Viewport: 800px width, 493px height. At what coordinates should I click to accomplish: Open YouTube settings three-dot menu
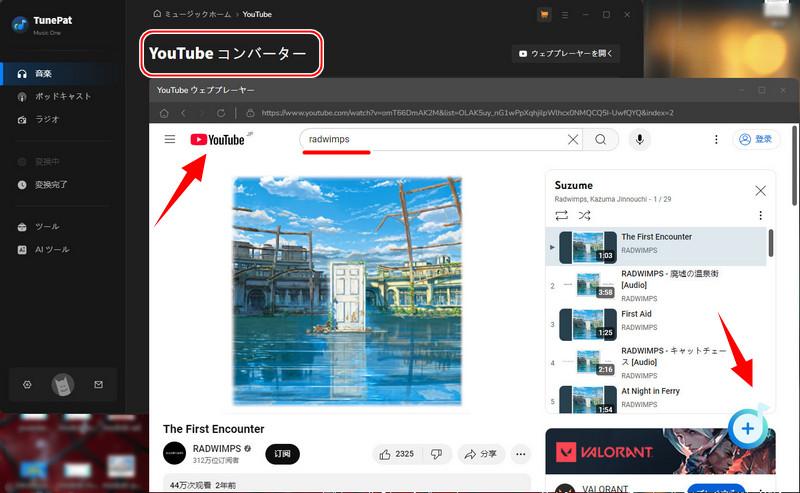716,139
